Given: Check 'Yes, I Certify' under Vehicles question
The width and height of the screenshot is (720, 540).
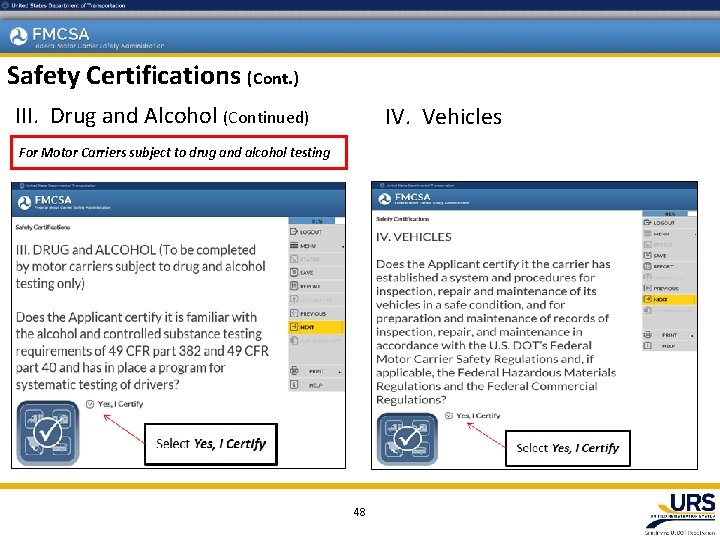Looking at the screenshot, I should (x=449, y=416).
